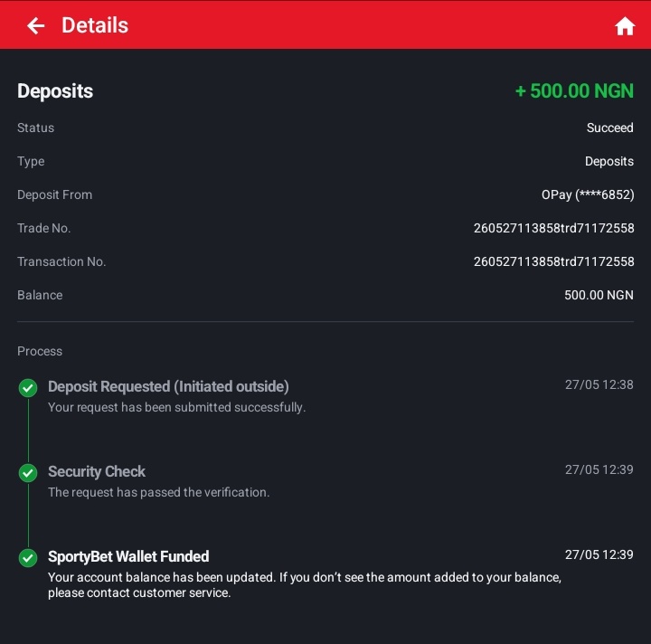This screenshot has height=644, width=651.
Task: Click the 'Transaction No.' label
Action: pos(61,261)
